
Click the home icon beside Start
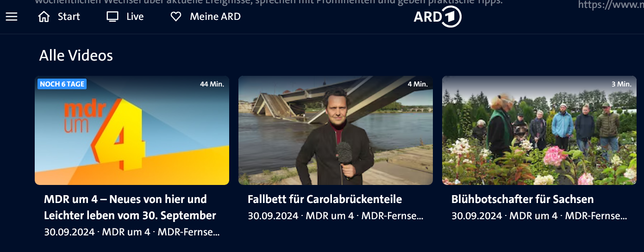click(x=44, y=17)
